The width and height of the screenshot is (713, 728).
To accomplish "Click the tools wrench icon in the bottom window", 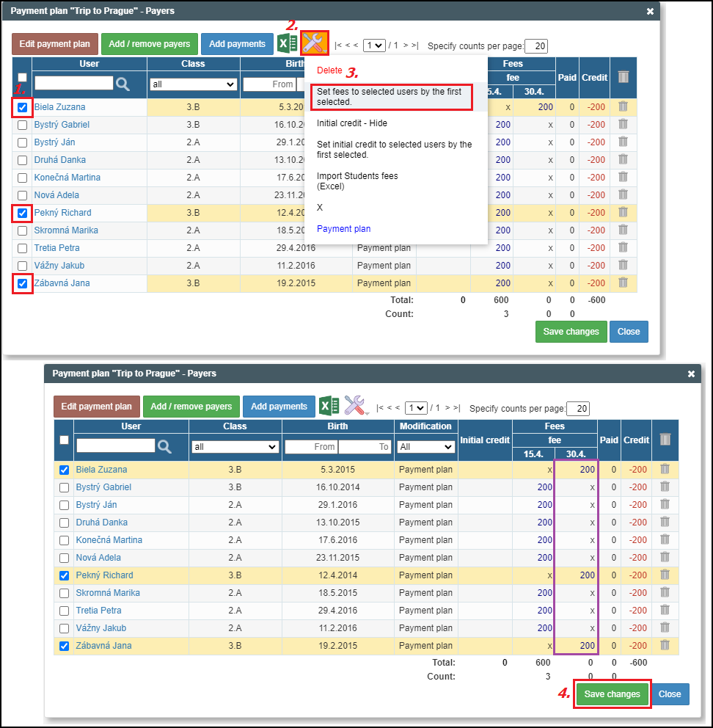I will 356,405.
